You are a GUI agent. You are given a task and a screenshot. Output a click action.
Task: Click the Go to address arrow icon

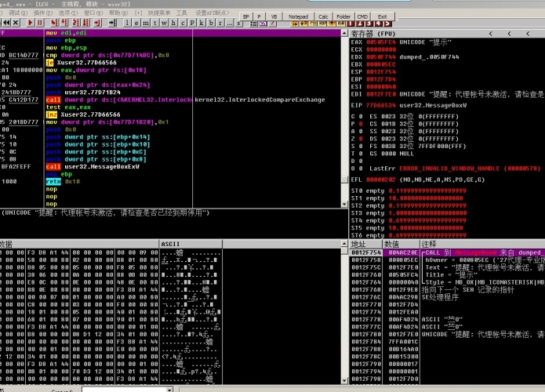click(x=112, y=23)
